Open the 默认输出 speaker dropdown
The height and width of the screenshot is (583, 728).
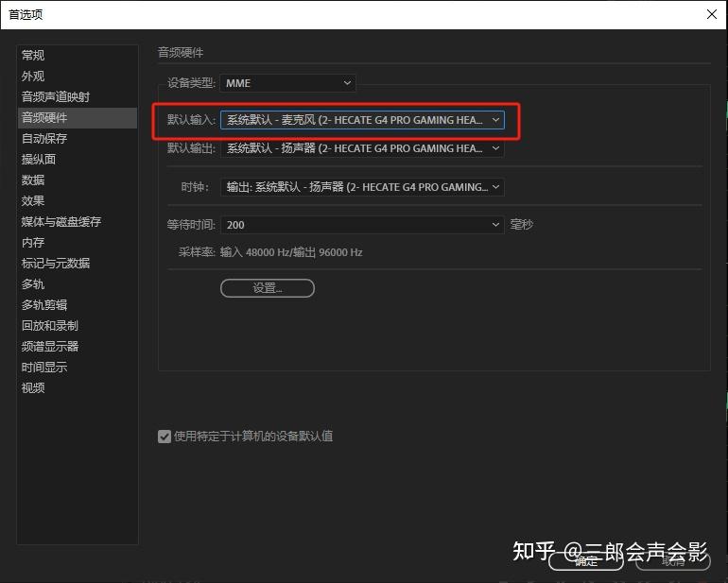(362, 148)
